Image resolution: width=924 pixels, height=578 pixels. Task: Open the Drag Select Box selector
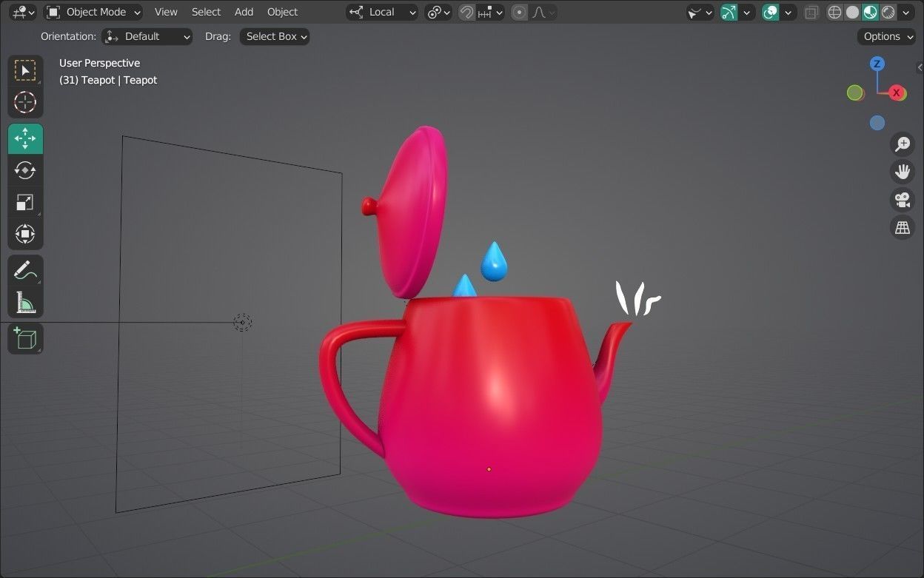(274, 36)
